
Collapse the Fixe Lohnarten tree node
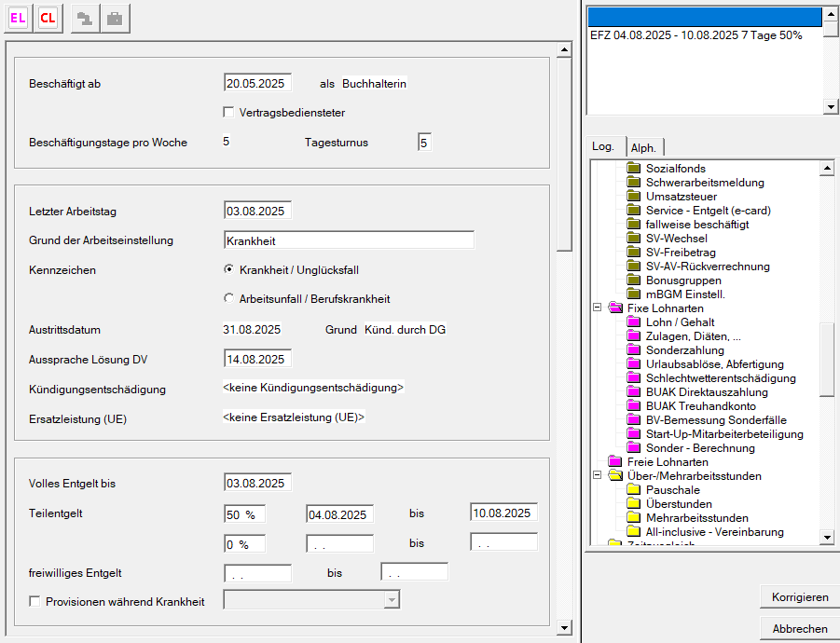pos(597,308)
